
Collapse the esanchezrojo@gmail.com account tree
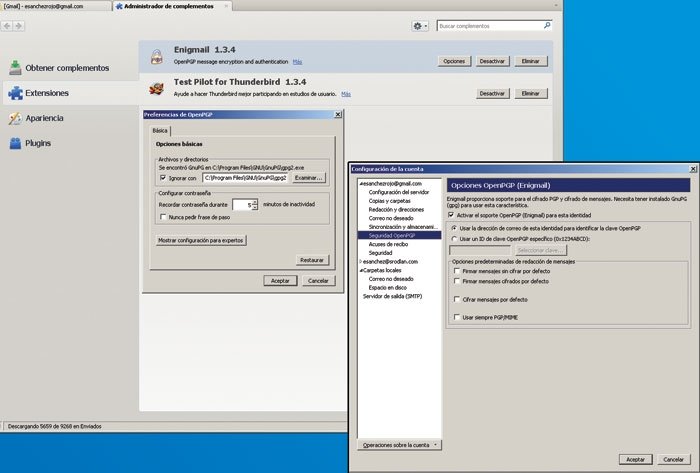click(x=361, y=183)
